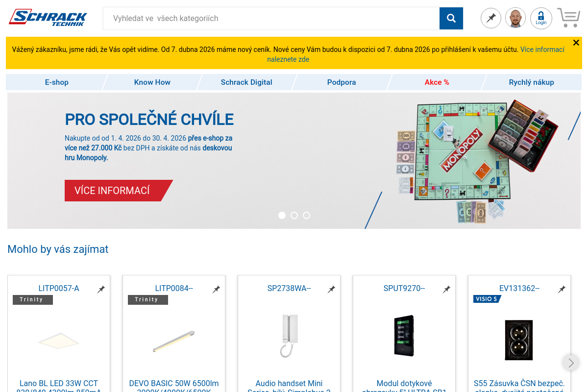Open the Podpora menu
This screenshot has height=392, width=588.
pos(342,82)
